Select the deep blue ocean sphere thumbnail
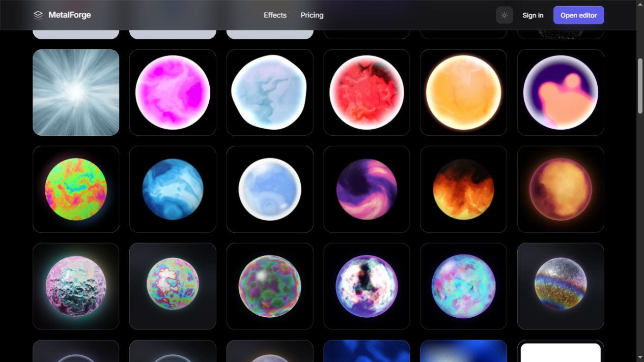The width and height of the screenshot is (644, 362). click(x=173, y=189)
